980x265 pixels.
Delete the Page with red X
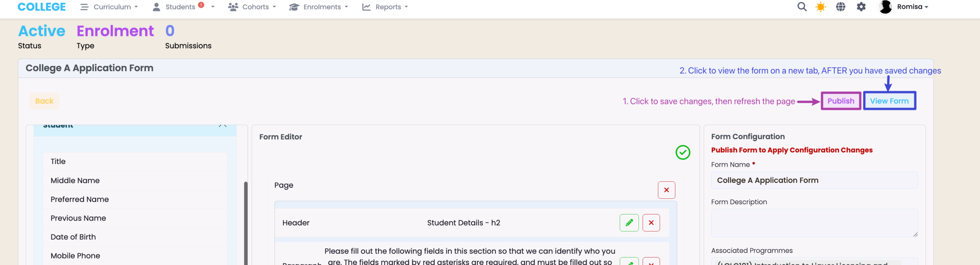[666, 190]
